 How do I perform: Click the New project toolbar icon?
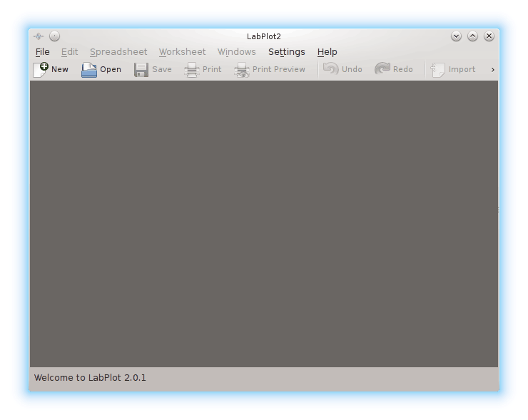click(x=41, y=69)
